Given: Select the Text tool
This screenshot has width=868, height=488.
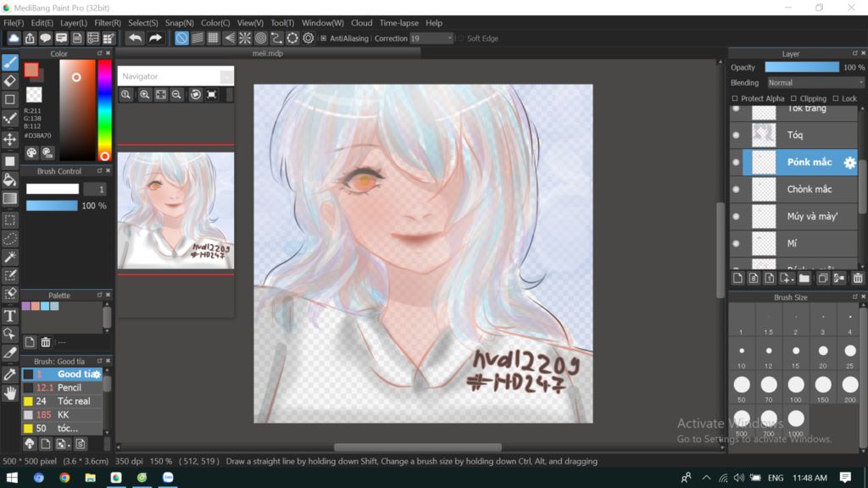Looking at the screenshot, I should pyautogui.click(x=10, y=315).
